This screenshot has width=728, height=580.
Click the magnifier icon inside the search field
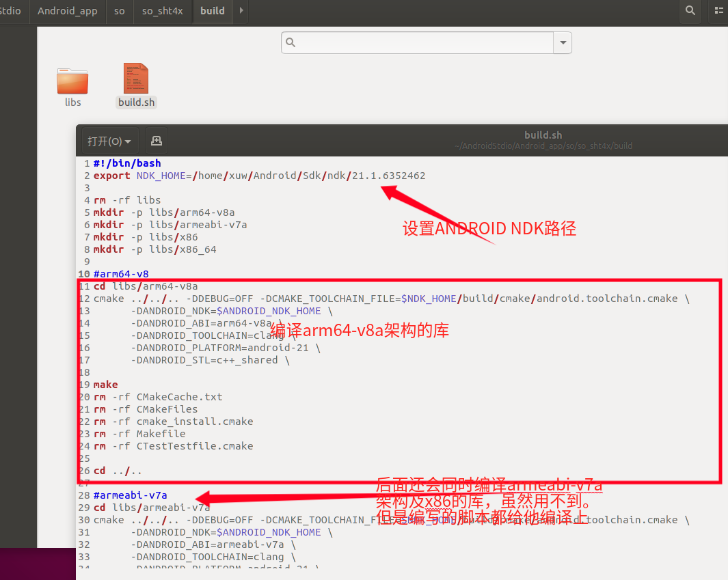pyautogui.click(x=291, y=42)
